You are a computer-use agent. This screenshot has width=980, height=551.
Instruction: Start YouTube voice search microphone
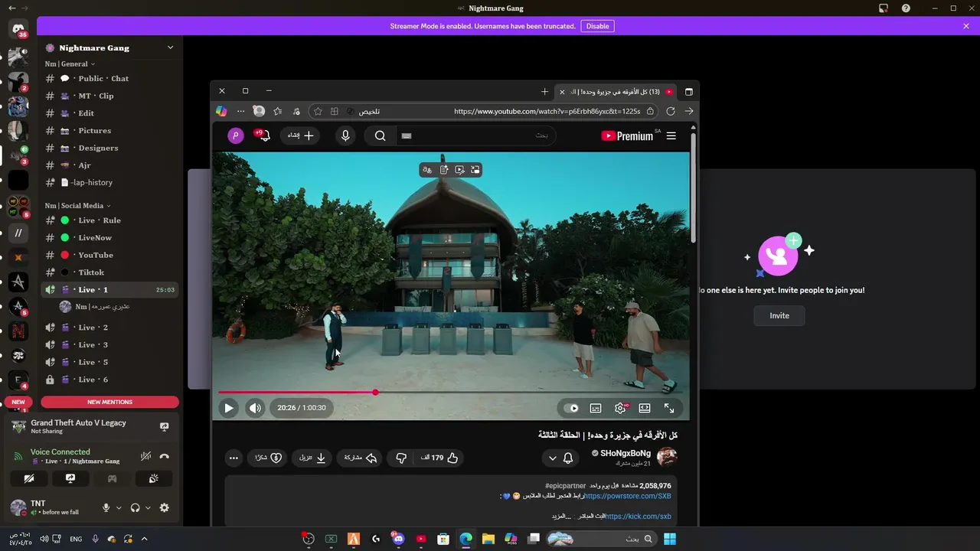345,135
